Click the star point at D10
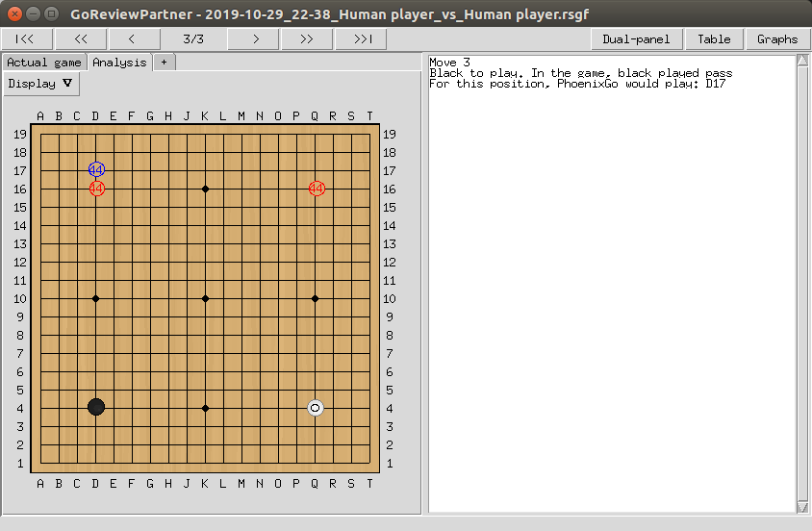 point(96,298)
